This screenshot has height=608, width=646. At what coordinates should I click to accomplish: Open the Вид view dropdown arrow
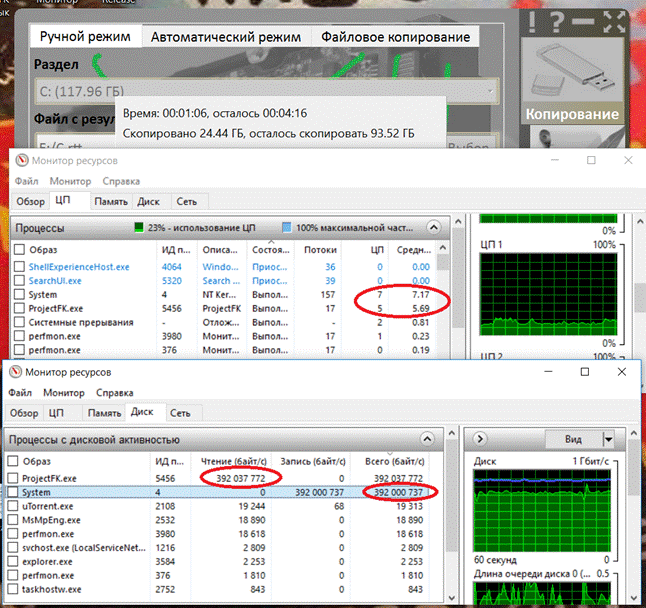[x=607, y=439]
